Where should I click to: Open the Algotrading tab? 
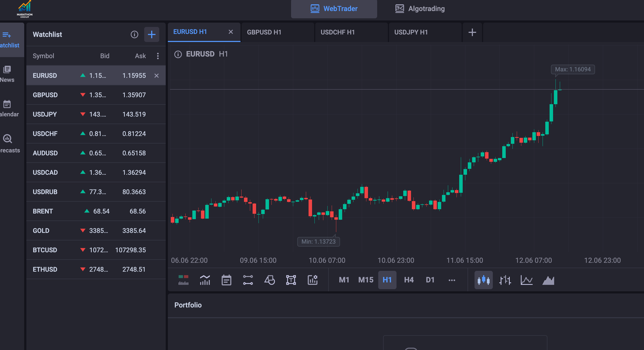[420, 9]
